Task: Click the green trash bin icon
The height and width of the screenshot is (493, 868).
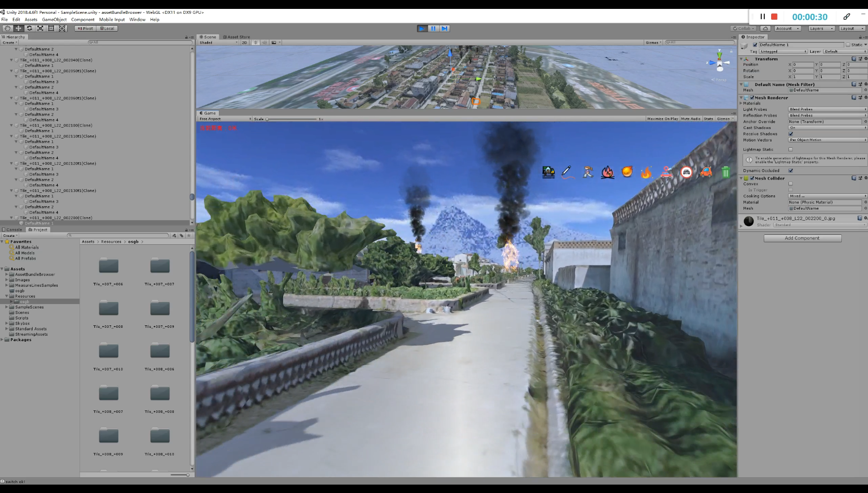Action: [726, 172]
